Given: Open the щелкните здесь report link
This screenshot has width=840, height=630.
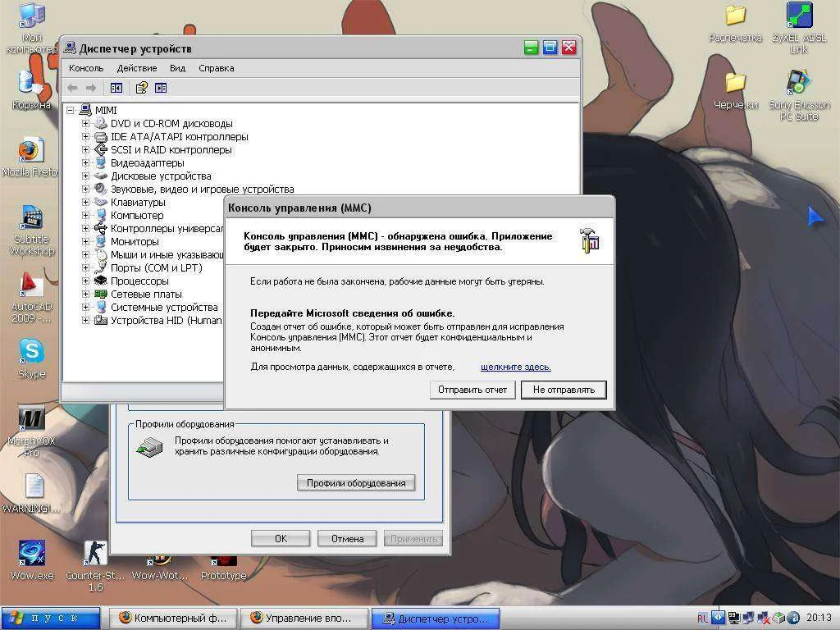Looking at the screenshot, I should coord(516,367).
